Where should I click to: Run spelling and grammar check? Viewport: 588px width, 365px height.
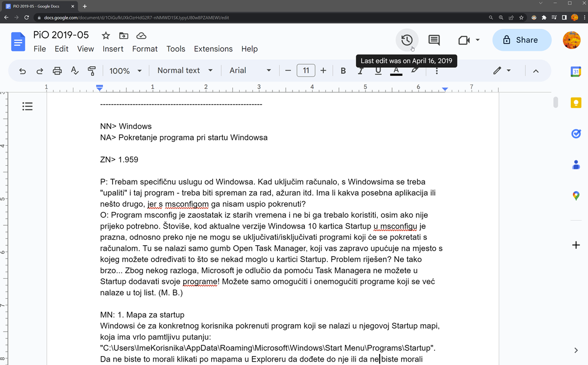pos(74,71)
